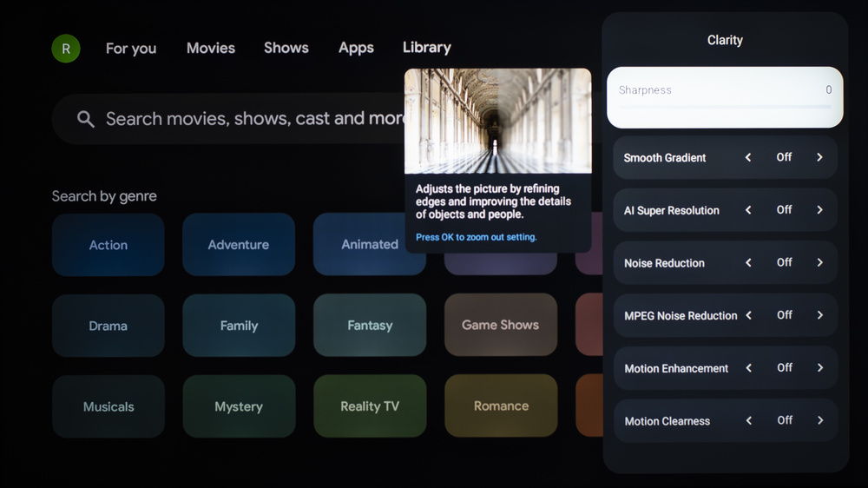Switch to the Library tab
This screenshot has height=488, width=868.
(426, 48)
